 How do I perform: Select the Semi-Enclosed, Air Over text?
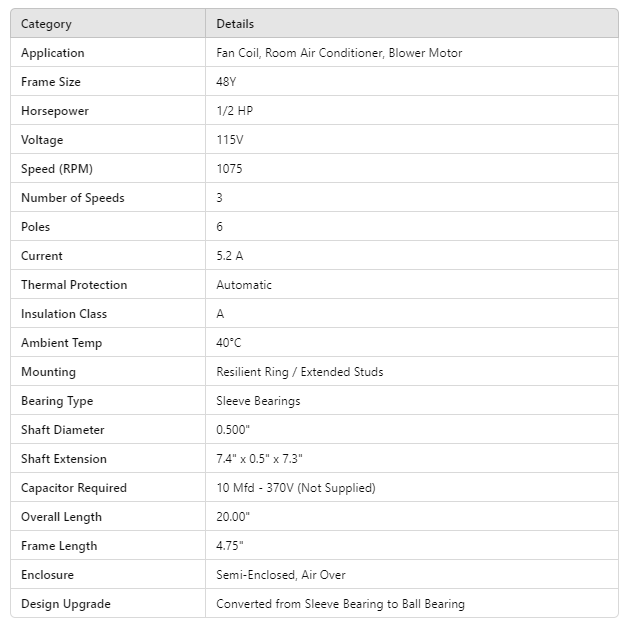pos(282,575)
